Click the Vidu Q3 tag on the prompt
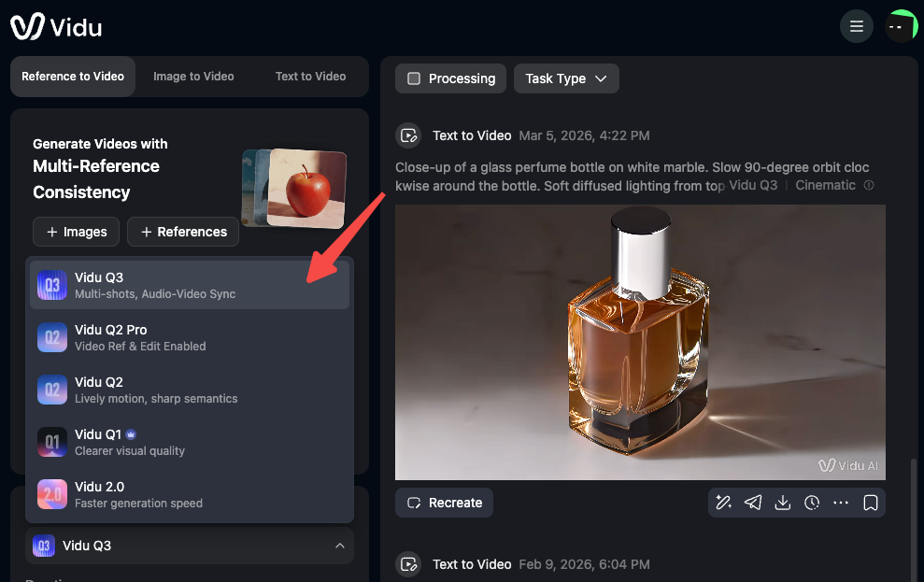The image size is (924, 582). point(753,185)
